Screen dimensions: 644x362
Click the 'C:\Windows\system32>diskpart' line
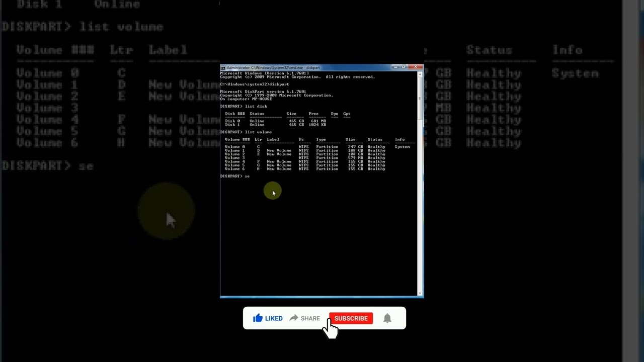(254, 84)
